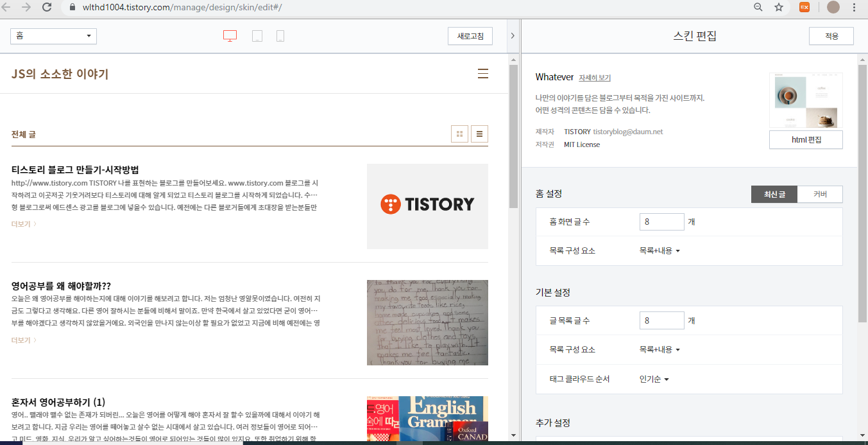Open post 영어공부를 왜 해야할까??
This screenshot has height=445, width=868.
coord(62,286)
